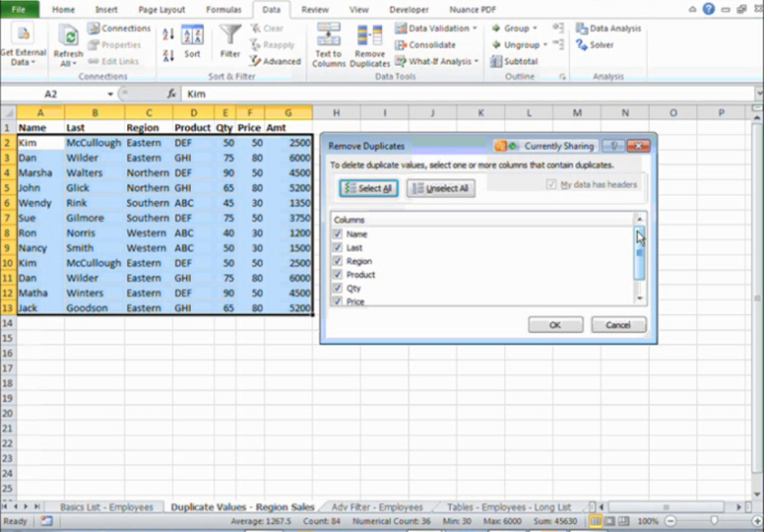This screenshot has height=532, width=764.
Task: Click the Remove Duplicates ribbon icon
Action: 369,36
